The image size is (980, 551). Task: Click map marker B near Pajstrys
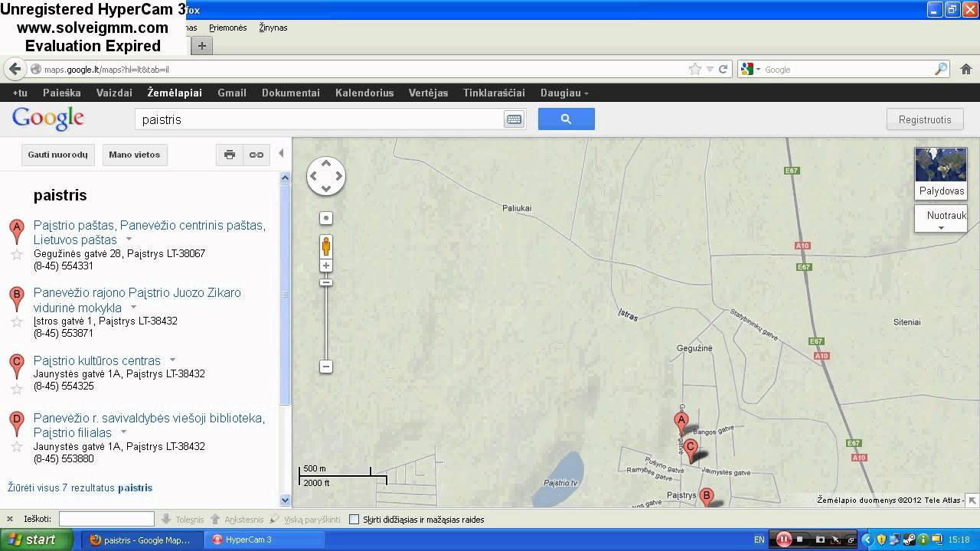coord(707,497)
